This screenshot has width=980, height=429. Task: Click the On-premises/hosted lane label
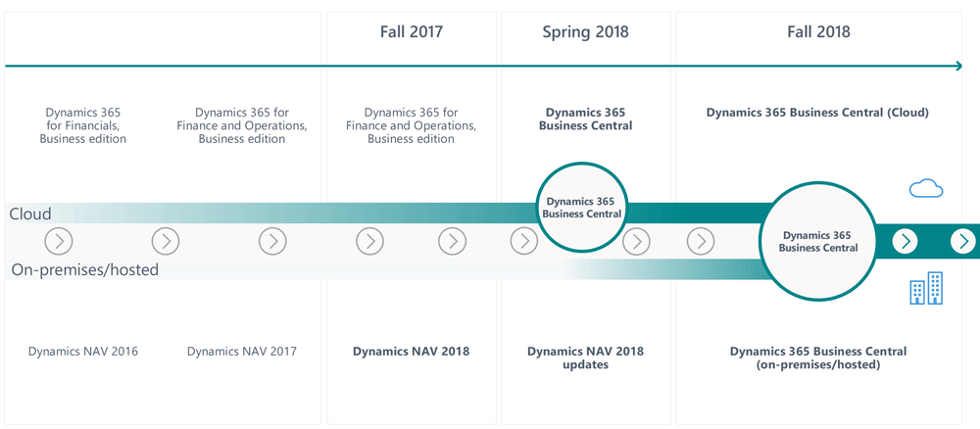click(85, 269)
